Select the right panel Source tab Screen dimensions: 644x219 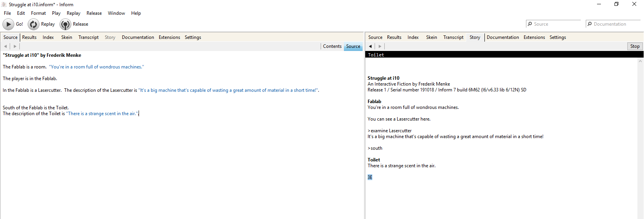point(375,37)
